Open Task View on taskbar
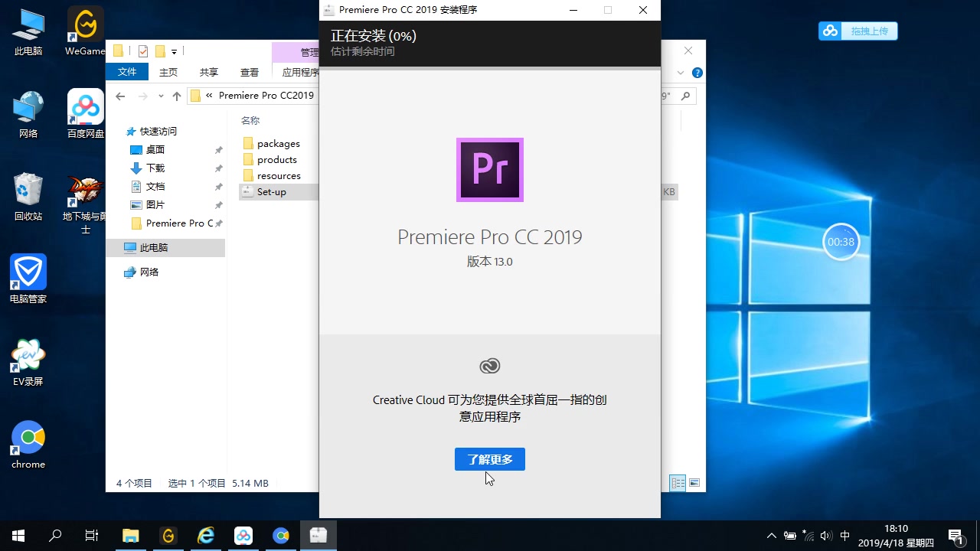Viewport: 980px width, 551px height. click(92, 536)
